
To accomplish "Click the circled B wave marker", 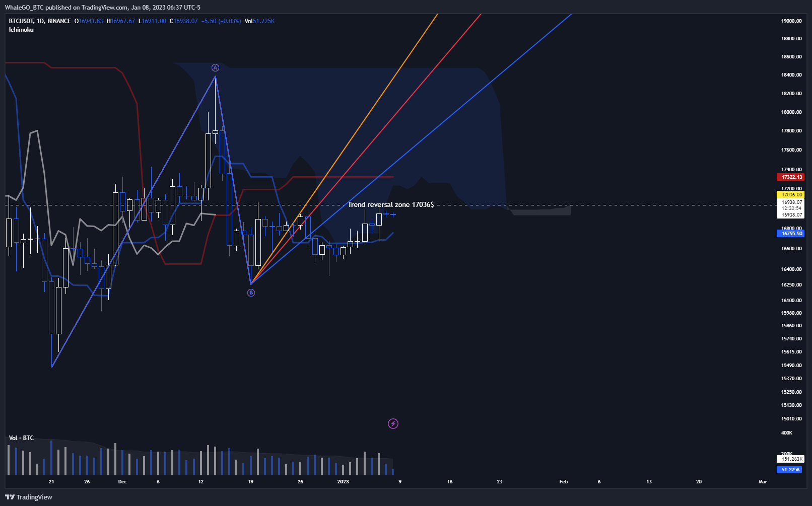I will click(251, 293).
